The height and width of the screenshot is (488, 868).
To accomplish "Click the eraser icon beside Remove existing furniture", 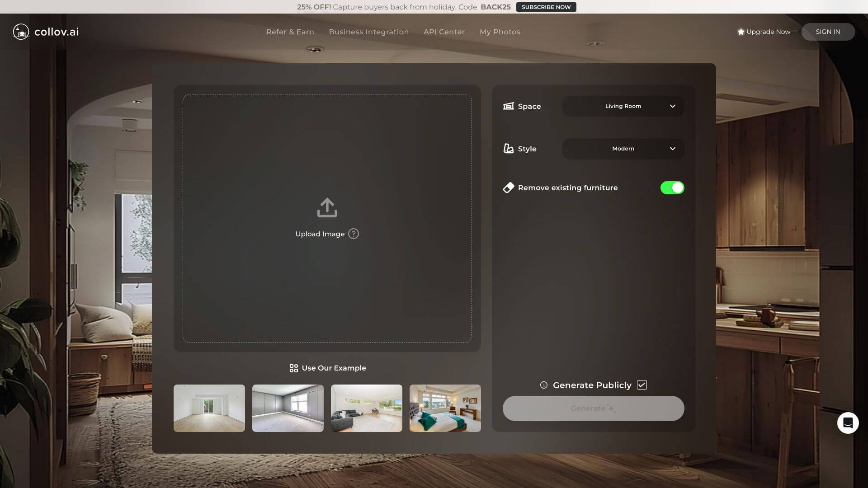I will tap(509, 188).
